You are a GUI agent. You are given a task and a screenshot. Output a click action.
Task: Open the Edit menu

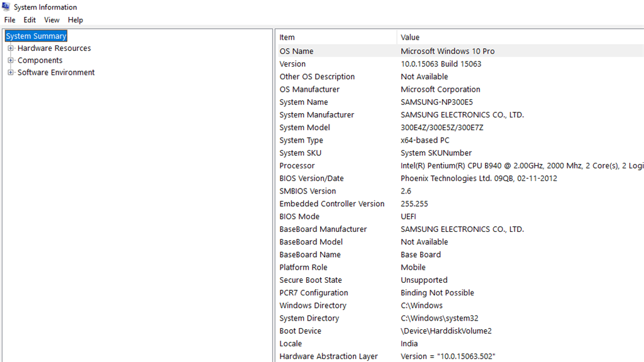coord(29,19)
